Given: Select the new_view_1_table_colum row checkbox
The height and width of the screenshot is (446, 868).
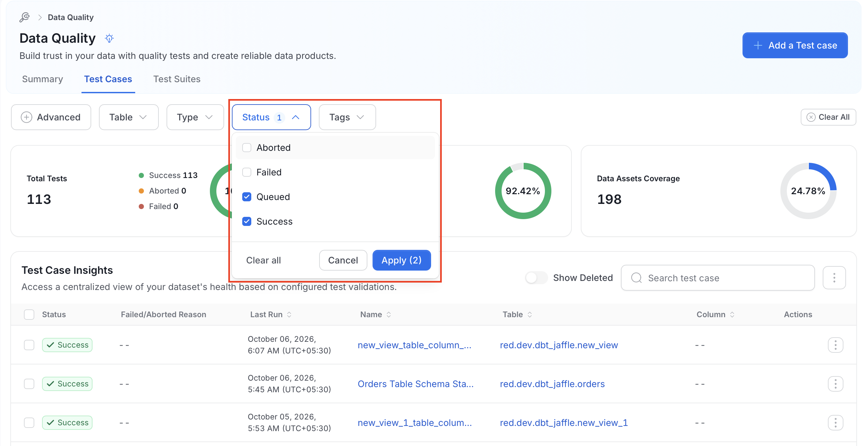Looking at the screenshot, I should click(x=29, y=422).
